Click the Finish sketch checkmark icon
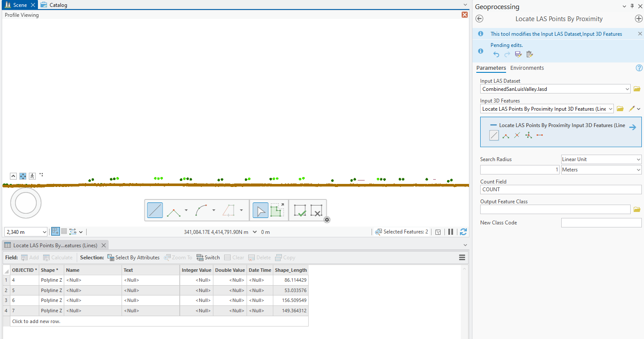644x339 pixels. click(x=300, y=210)
